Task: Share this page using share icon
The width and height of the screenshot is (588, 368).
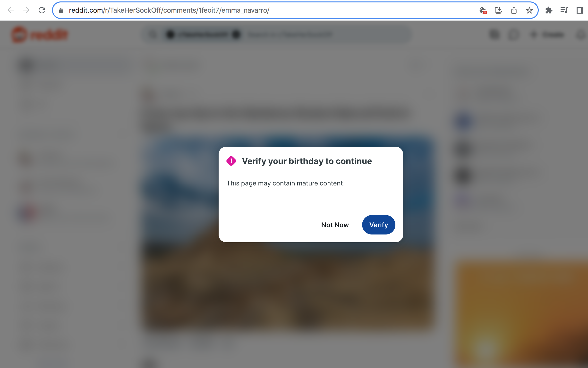Action: pos(514,10)
